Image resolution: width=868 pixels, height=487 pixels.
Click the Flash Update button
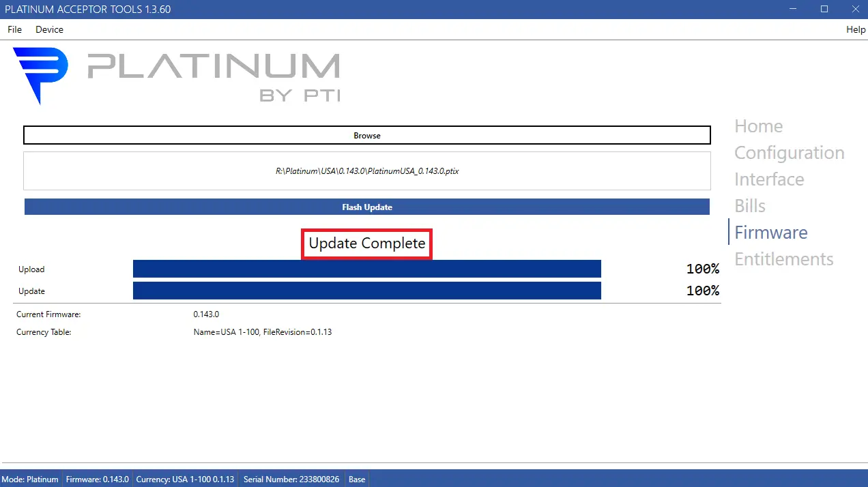(367, 207)
